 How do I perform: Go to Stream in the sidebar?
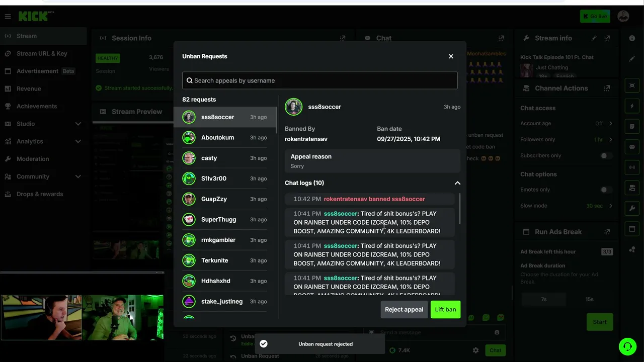pos(42,36)
